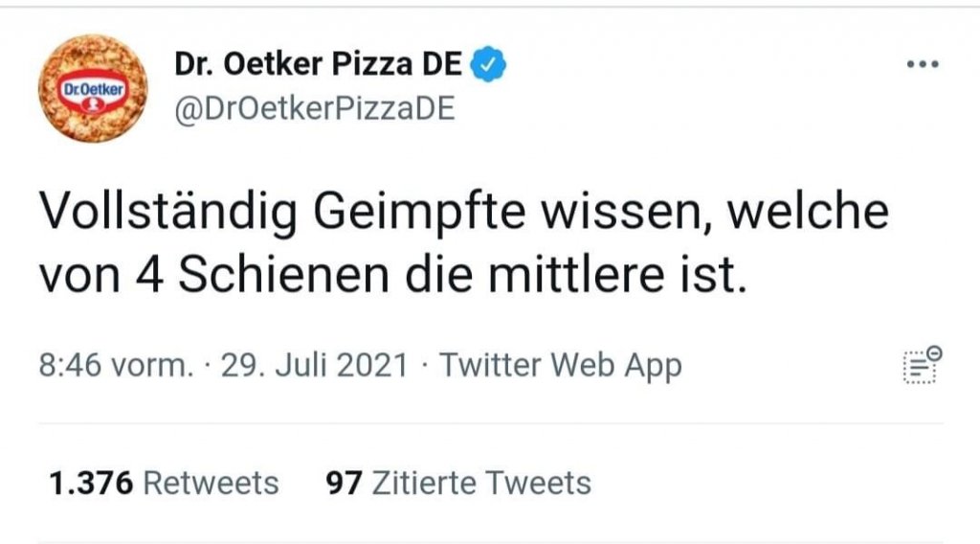Image resolution: width=980 pixels, height=544 pixels.
Task: Click the 97 quote tweet count
Action: point(344,483)
